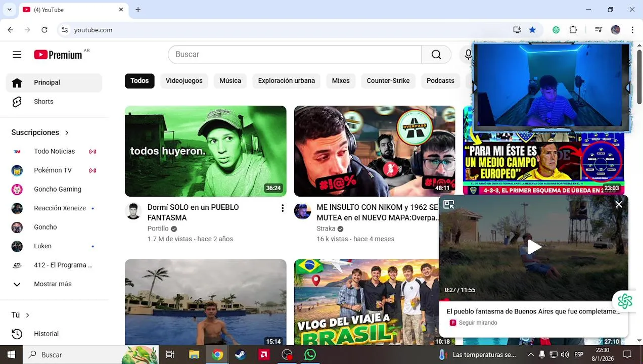The height and width of the screenshot is (364, 643).
Task: Filter by Podcasts chip
Action: 440,81
